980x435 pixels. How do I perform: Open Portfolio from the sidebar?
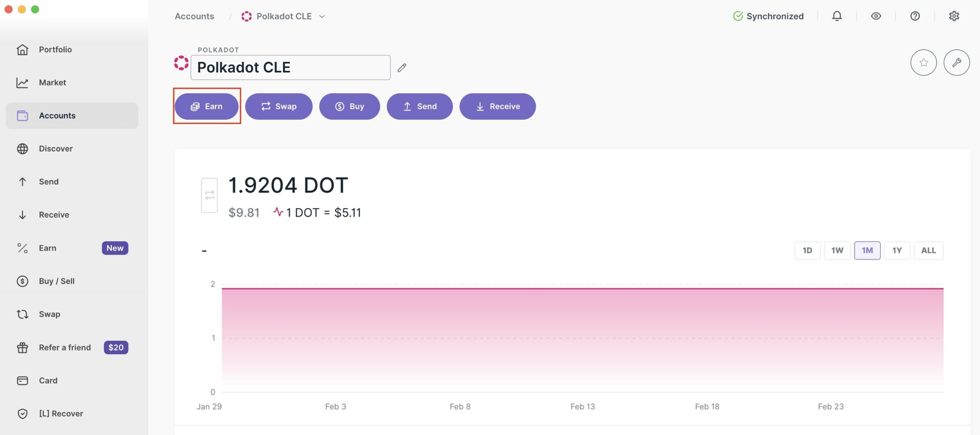pyautogui.click(x=55, y=50)
